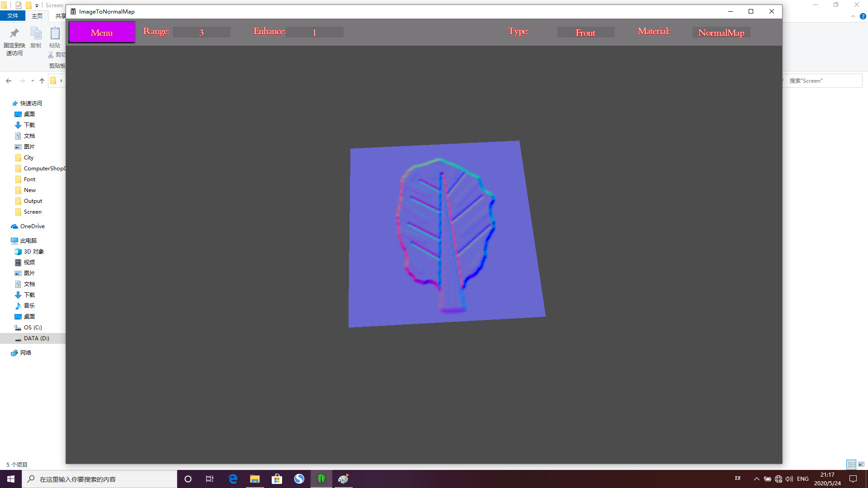
Task: Click the Menu button to open options
Action: [102, 32]
